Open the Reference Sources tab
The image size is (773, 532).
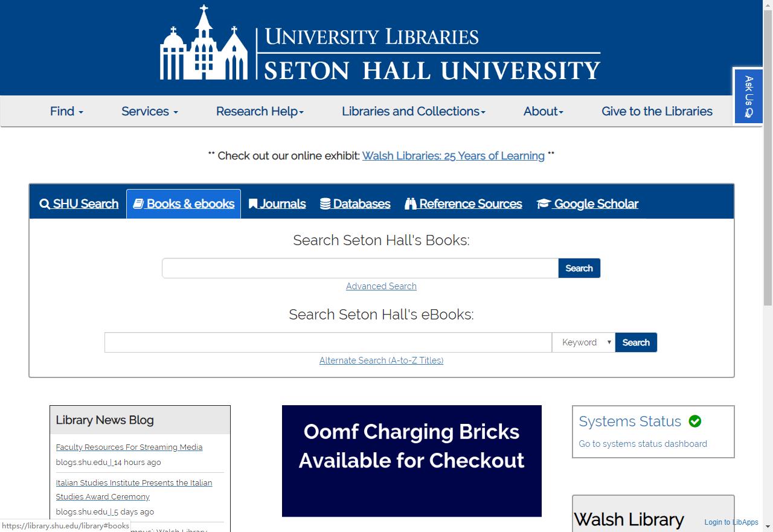(463, 204)
